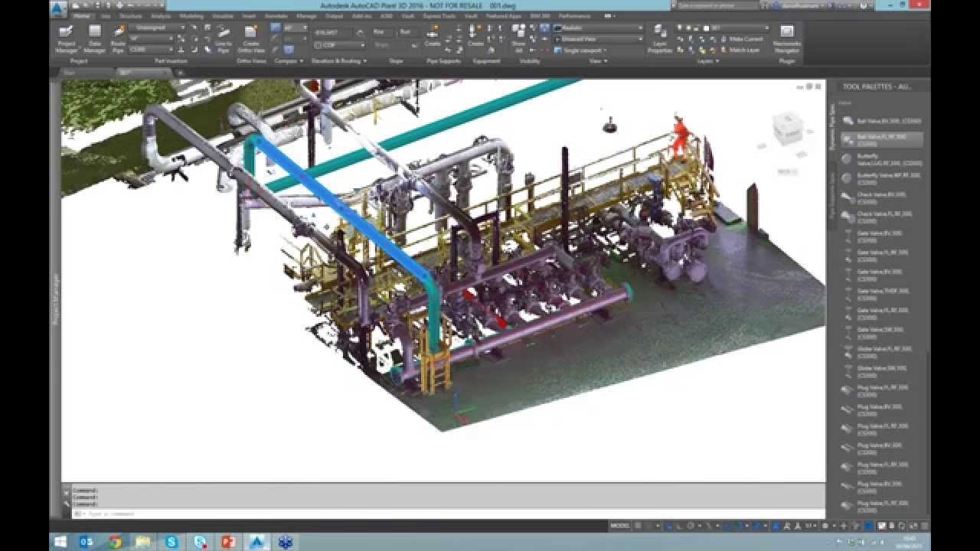
Task: Open the Analysis ribbon tab
Action: pos(161,15)
